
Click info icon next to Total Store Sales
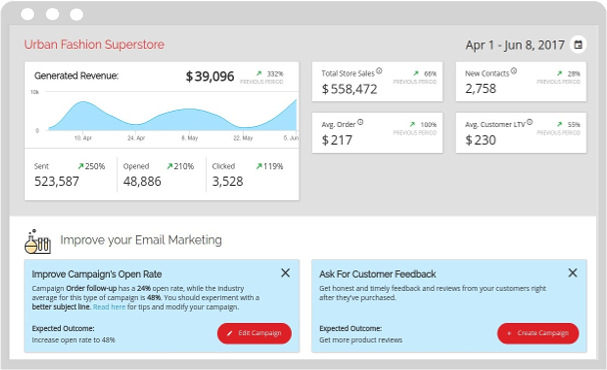[x=379, y=70]
